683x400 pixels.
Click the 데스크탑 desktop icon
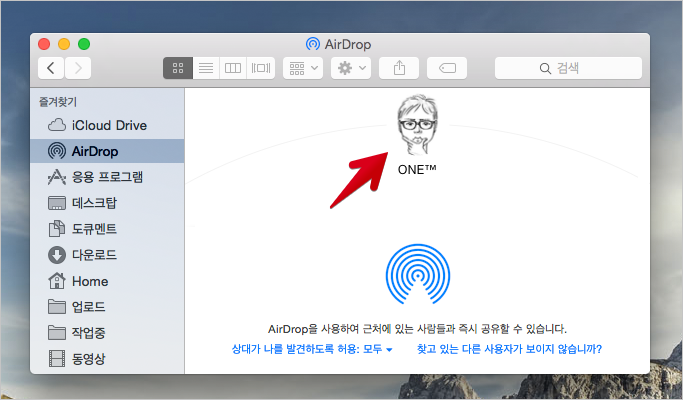click(57, 203)
